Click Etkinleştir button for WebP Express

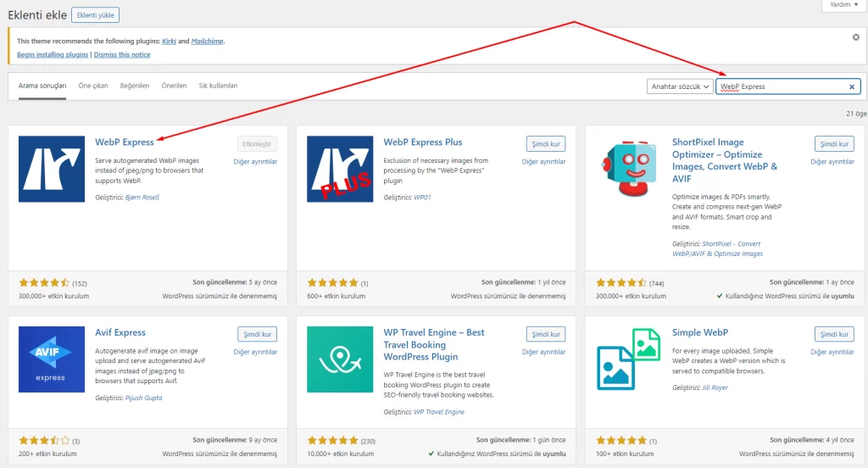[x=257, y=144]
